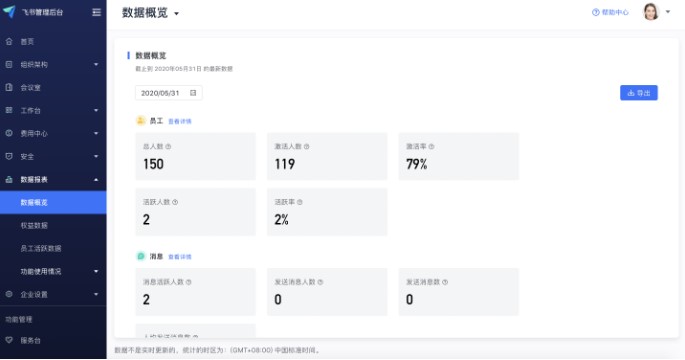This screenshot has height=360, width=685.
Task: Open the user avatar in the header
Action: click(x=651, y=12)
